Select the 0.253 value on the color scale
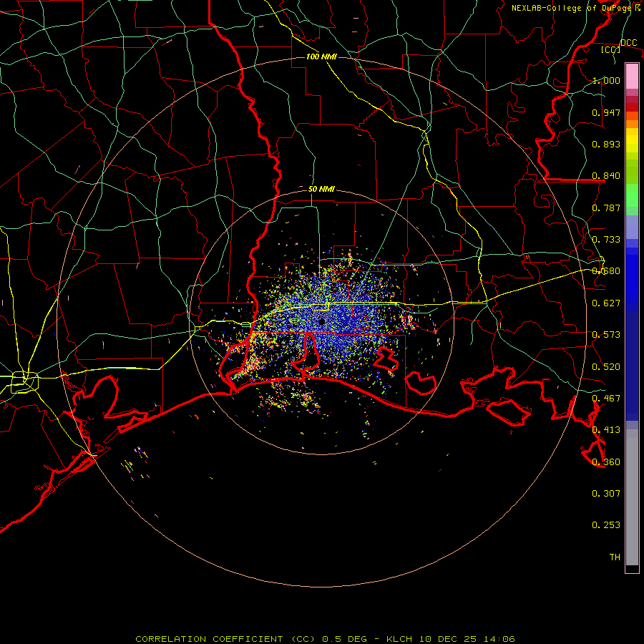 (606, 525)
